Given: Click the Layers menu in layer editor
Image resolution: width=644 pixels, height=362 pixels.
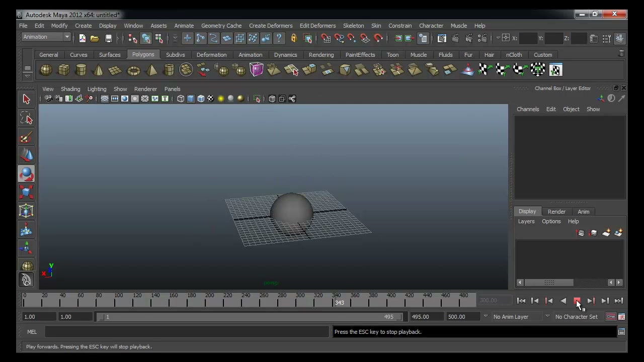Looking at the screenshot, I should (x=526, y=221).
